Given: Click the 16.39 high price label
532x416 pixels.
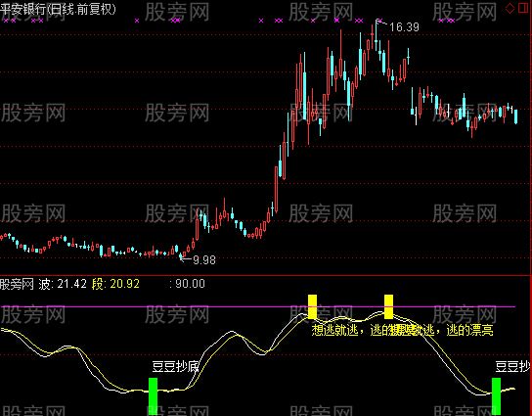Looking at the screenshot, I should [404, 27].
